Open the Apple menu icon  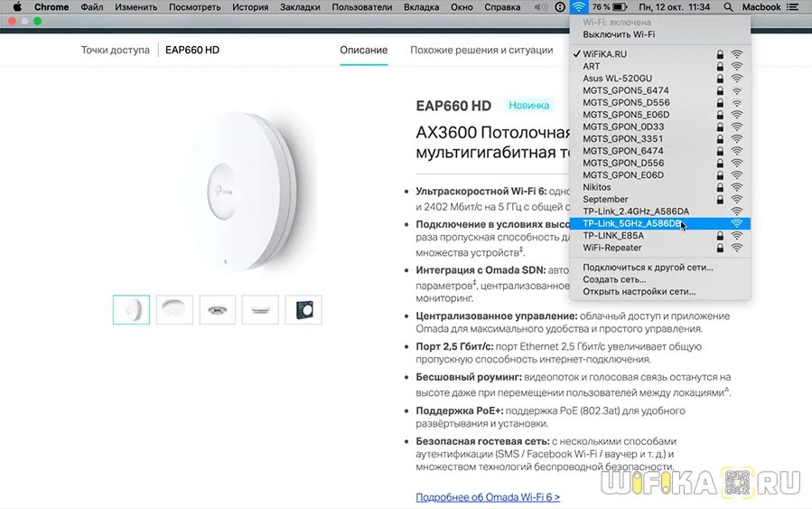(17, 7)
